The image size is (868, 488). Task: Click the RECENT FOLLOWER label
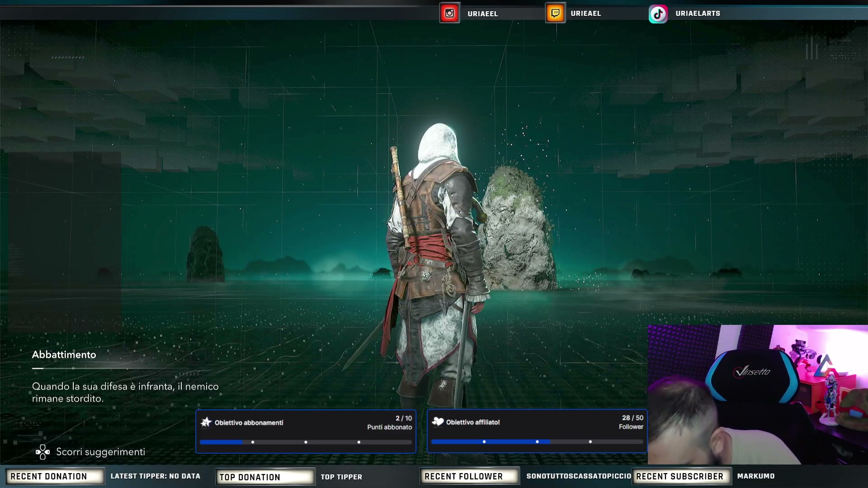469,476
